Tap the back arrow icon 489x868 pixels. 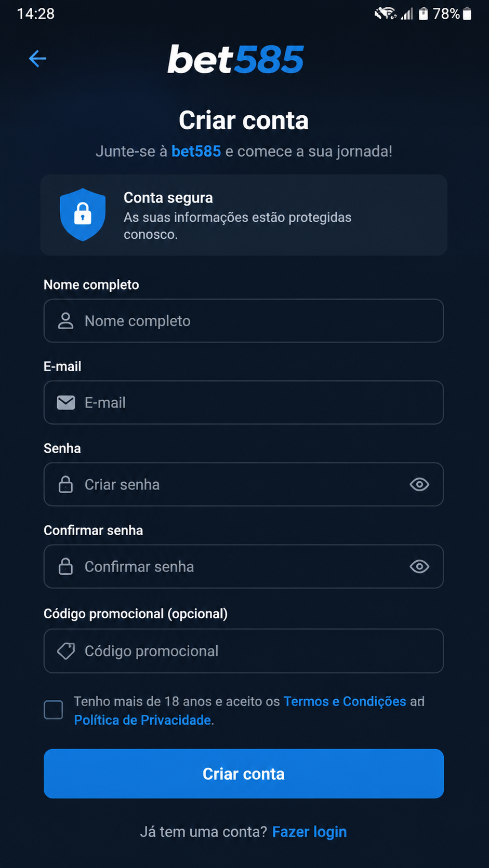coord(37,59)
